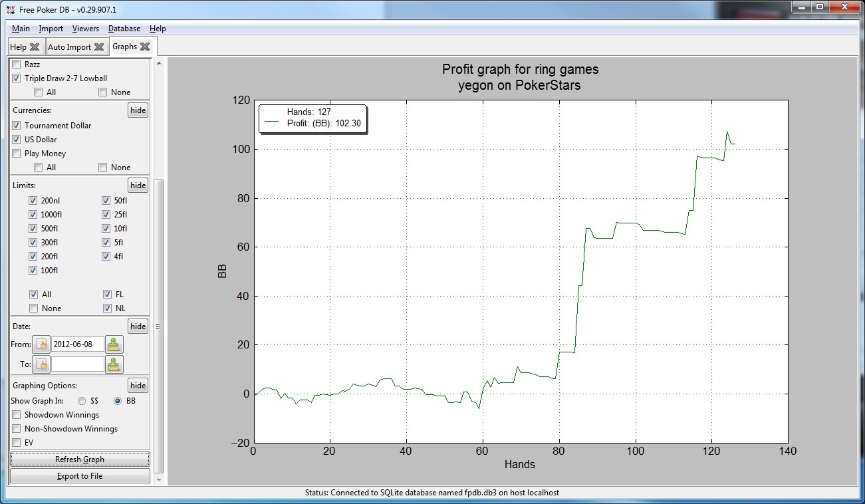
Task: Clear the From date with broom icon
Action: coord(115,344)
